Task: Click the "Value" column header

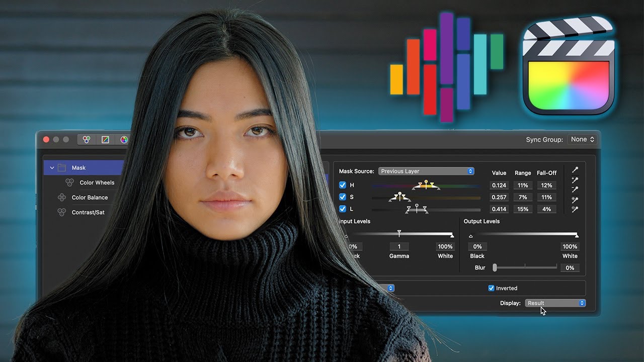Action: click(x=499, y=173)
